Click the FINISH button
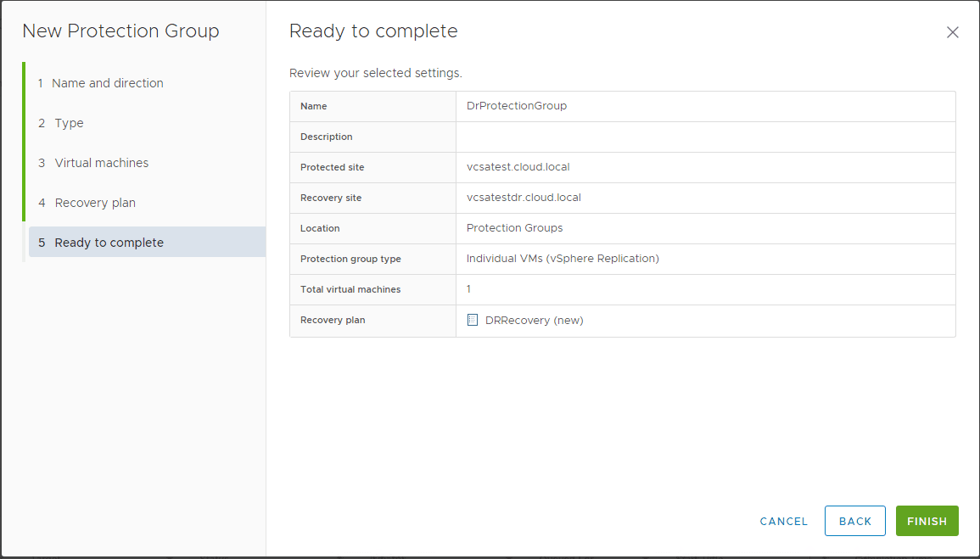The height and width of the screenshot is (559, 980). pyautogui.click(x=927, y=521)
